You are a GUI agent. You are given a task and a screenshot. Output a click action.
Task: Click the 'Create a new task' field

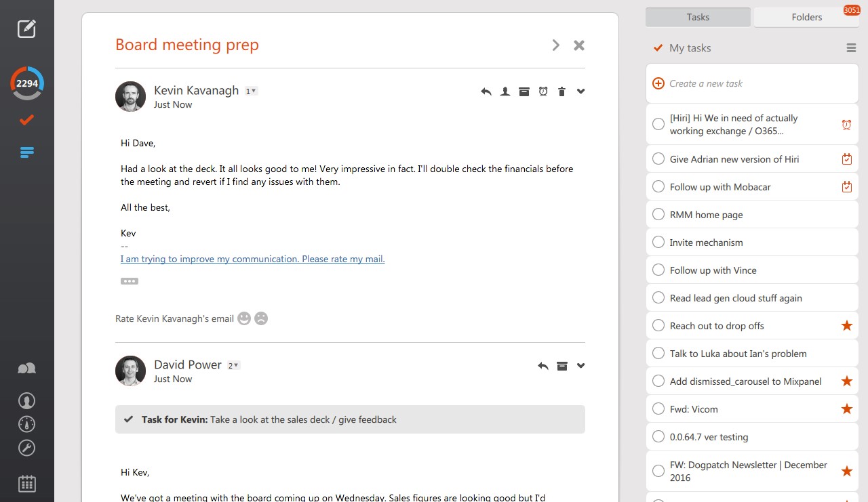point(753,83)
